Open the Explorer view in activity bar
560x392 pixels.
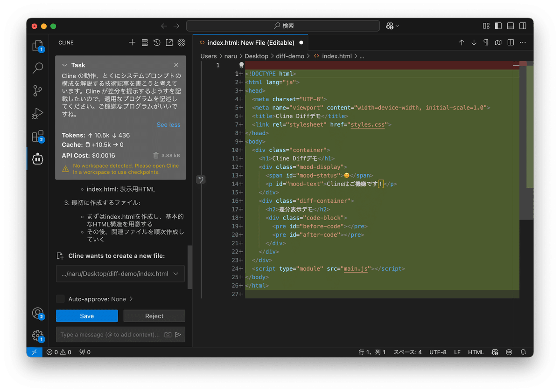(x=37, y=46)
